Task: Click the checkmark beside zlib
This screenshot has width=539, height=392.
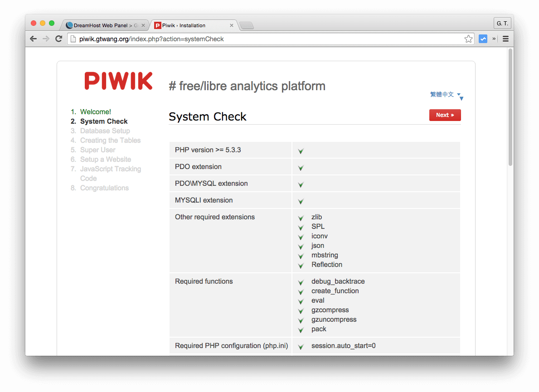Action: (x=301, y=218)
